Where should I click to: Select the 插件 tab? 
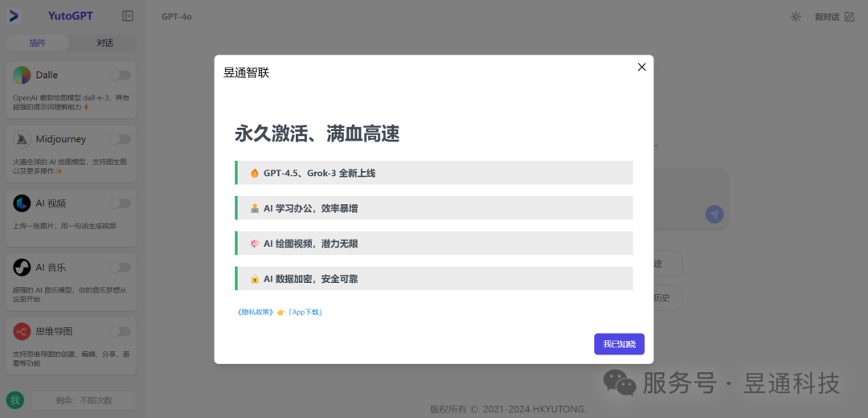(38, 43)
